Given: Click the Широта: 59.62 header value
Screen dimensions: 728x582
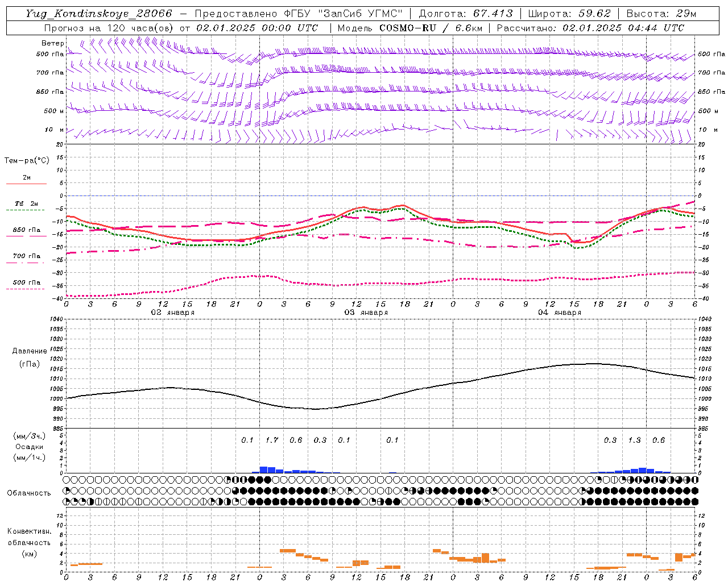Looking at the screenshot, I should pyautogui.click(x=569, y=14).
